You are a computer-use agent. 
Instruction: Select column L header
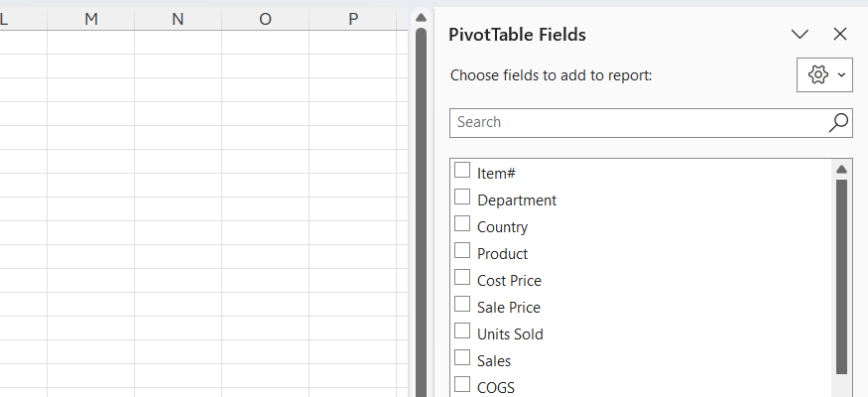22,20
